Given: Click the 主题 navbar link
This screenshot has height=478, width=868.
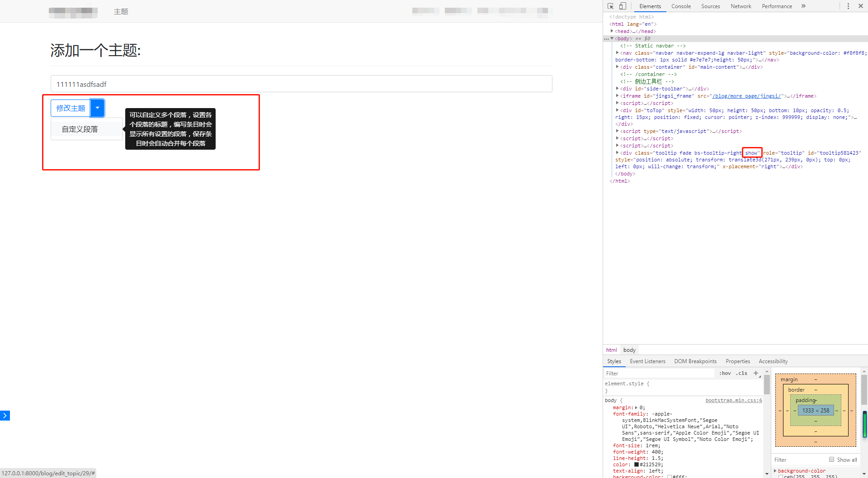Looking at the screenshot, I should click(x=121, y=11).
